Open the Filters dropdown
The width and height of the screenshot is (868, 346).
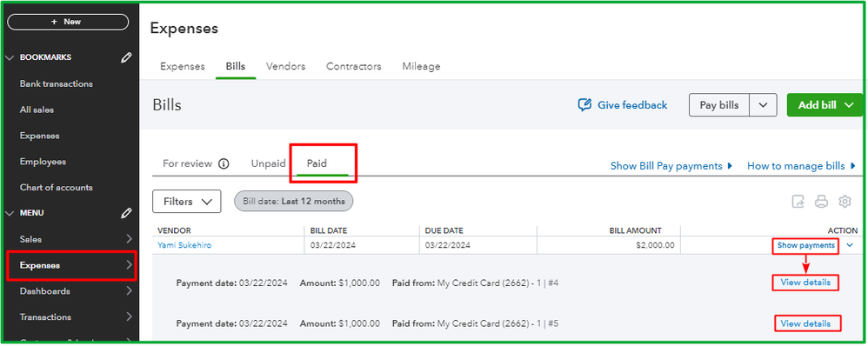tap(186, 202)
